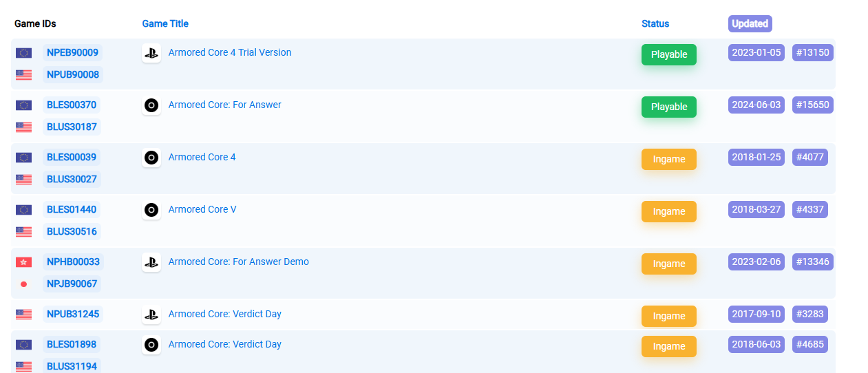Screen dimensions: 868x373
Task: Click the Playable status for Armored Core 4 Trial Version
Action: (669, 54)
